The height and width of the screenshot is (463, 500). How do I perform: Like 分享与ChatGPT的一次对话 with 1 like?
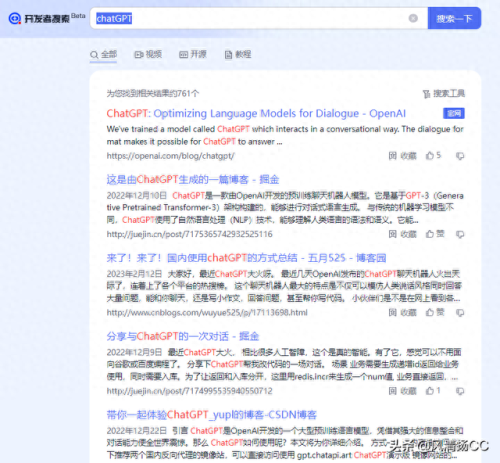pos(433,391)
